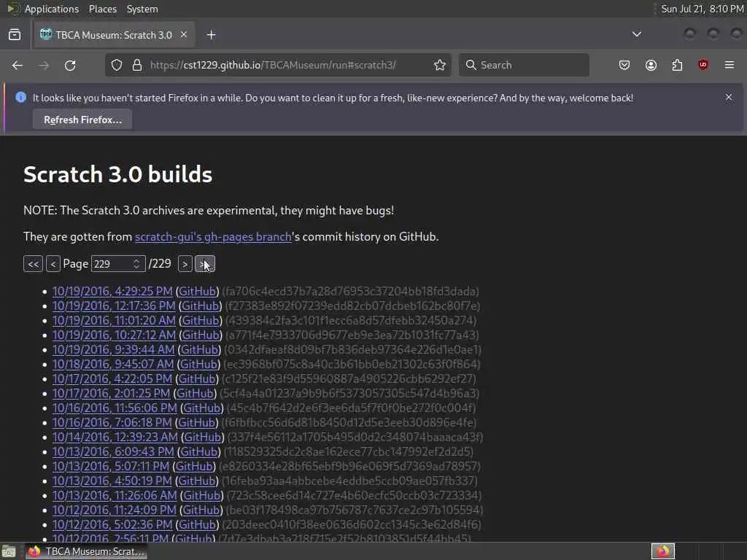
Task: Open the System menu
Action: [x=142, y=9]
